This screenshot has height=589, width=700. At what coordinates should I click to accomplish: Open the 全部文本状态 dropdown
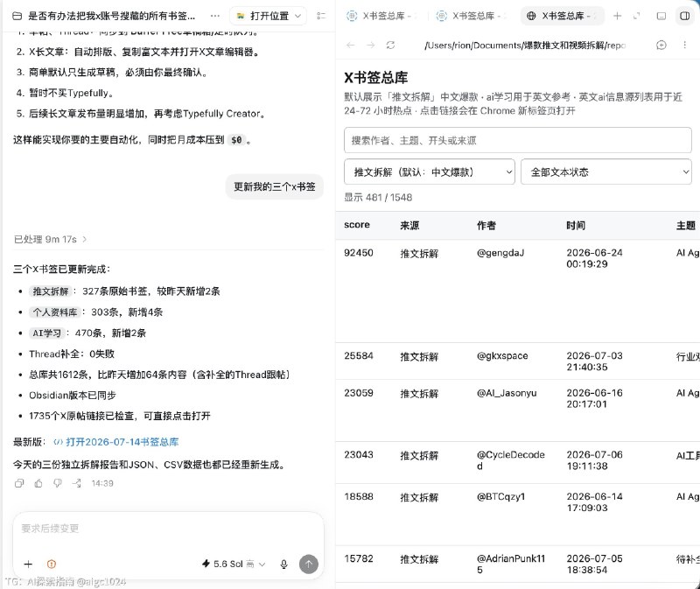pyautogui.click(x=605, y=172)
